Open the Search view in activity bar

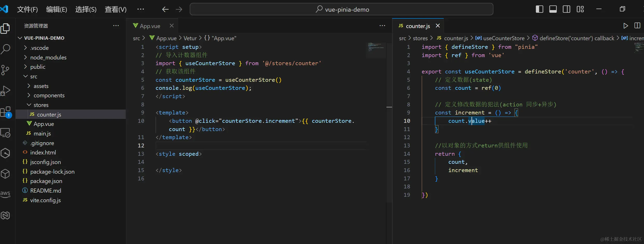[5, 49]
